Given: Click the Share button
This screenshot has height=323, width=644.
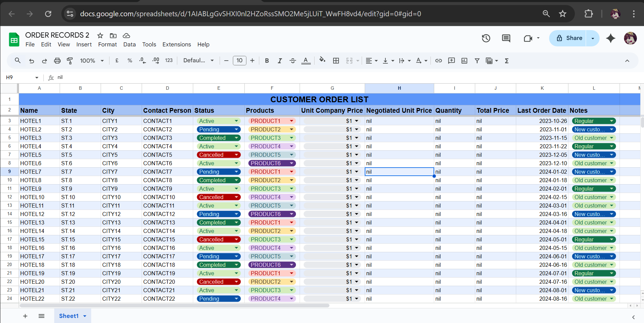Looking at the screenshot, I should point(569,38).
